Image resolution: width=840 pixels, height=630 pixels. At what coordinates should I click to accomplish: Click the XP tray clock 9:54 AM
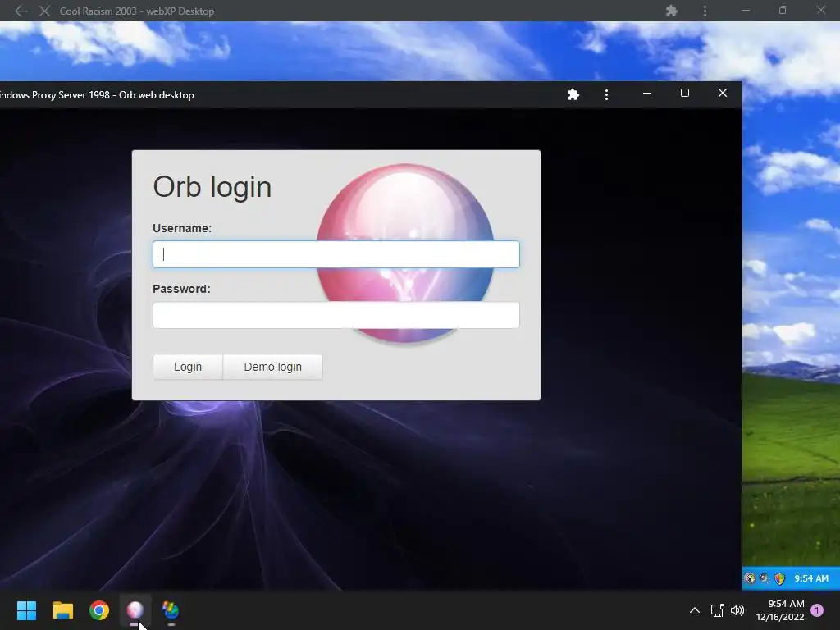(x=811, y=578)
